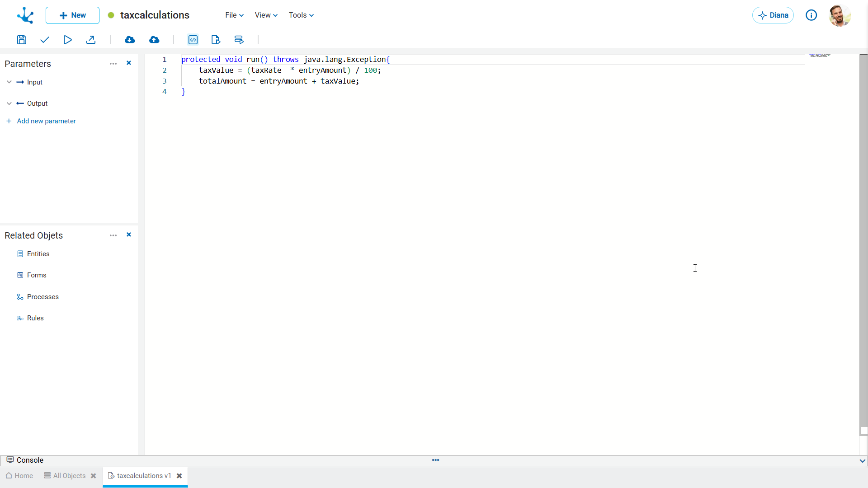This screenshot has height=488, width=868.
Task: Open the info icon
Action: point(811,15)
